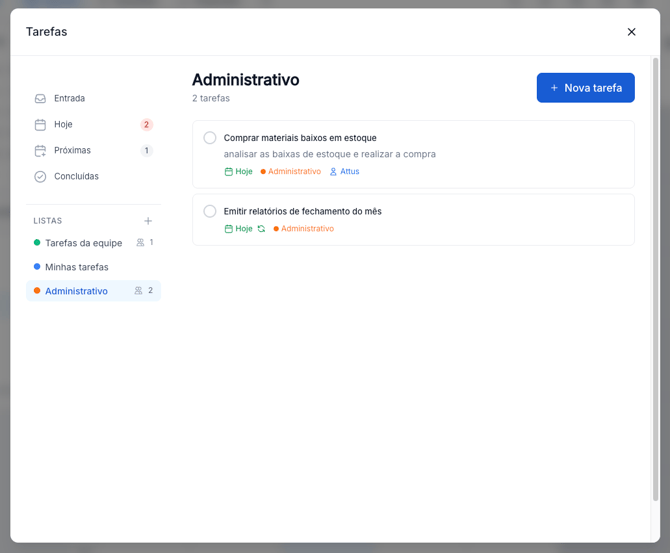Screen dimensions: 670x553
Task: Show the Concluídas tasks
Action: tap(76, 177)
